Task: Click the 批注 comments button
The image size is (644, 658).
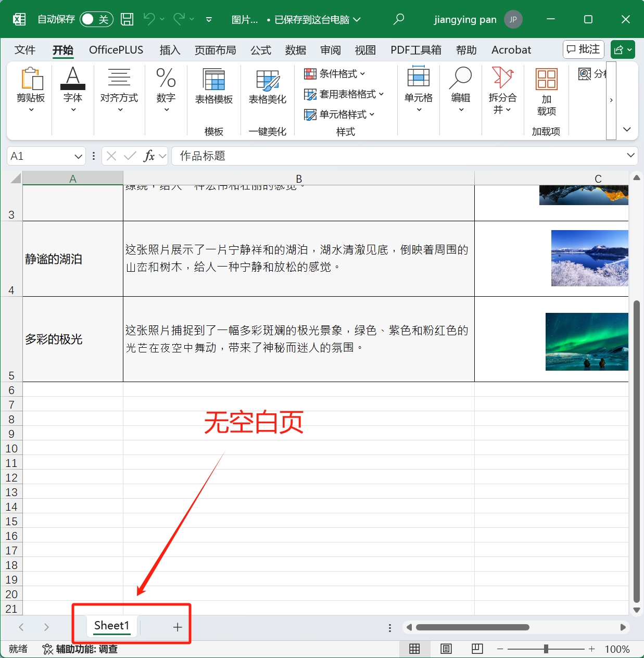Action: pyautogui.click(x=583, y=49)
